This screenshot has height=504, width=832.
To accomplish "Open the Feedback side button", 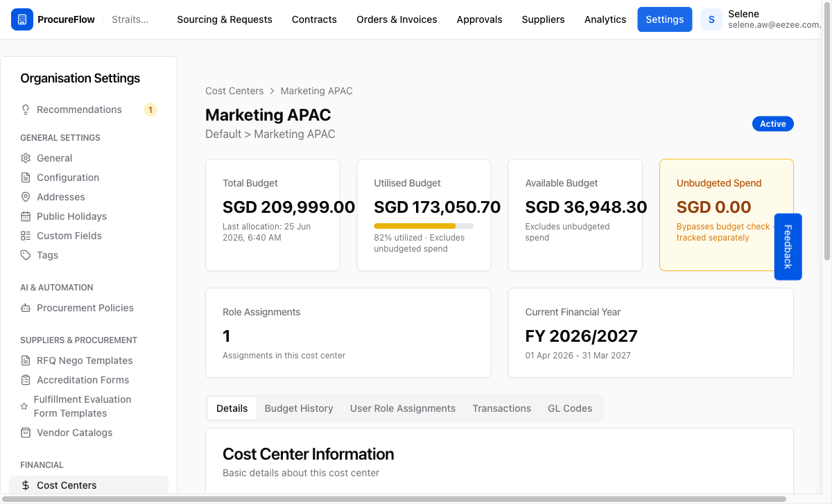I will (788, 247).
